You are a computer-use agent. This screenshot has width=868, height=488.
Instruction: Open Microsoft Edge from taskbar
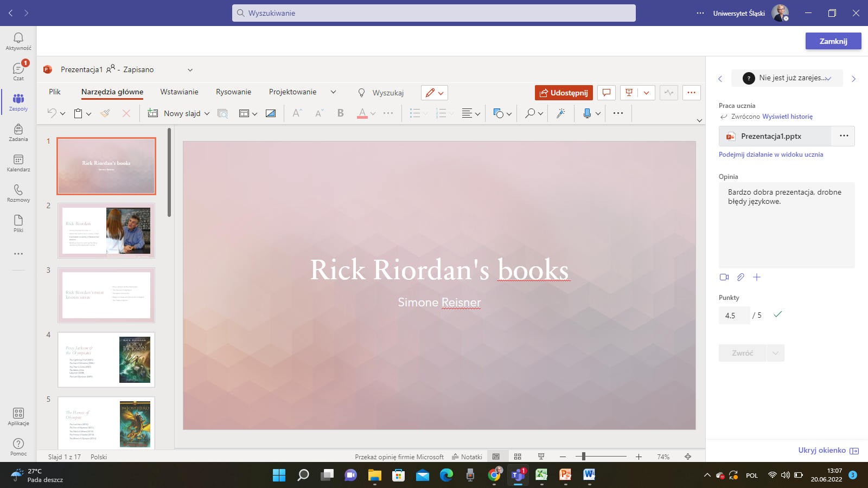tap(446, 475)
